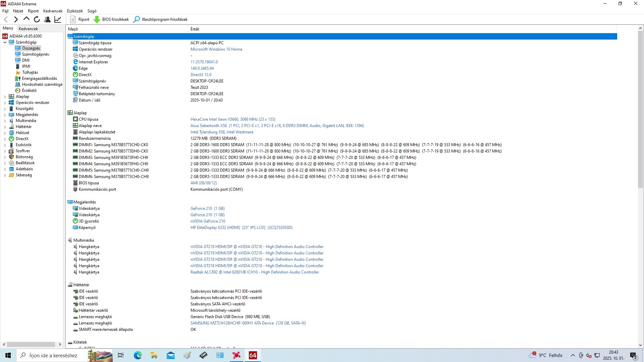Image resolution: width=644 pixels, height=362 pixels.
Task: Click the Windows taskbar search box
Action: click(x=53, y=355)
